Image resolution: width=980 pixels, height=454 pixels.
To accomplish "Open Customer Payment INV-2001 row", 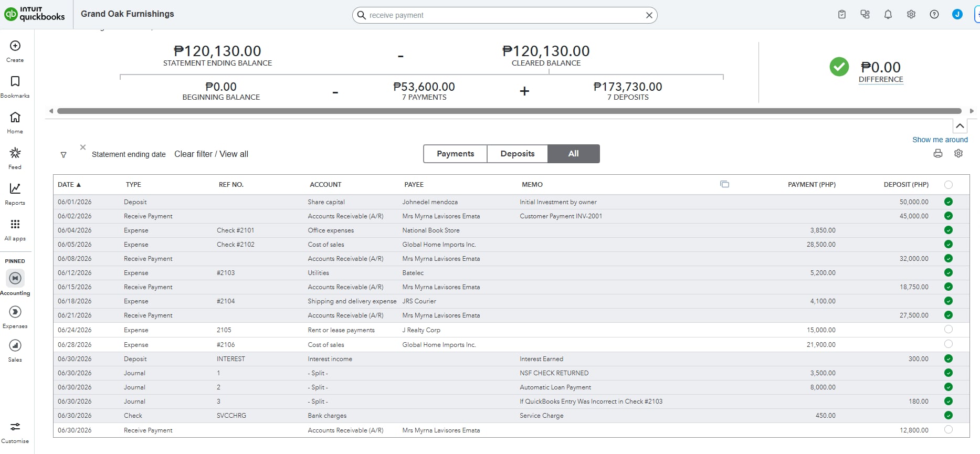I will (x=511, y=216).
